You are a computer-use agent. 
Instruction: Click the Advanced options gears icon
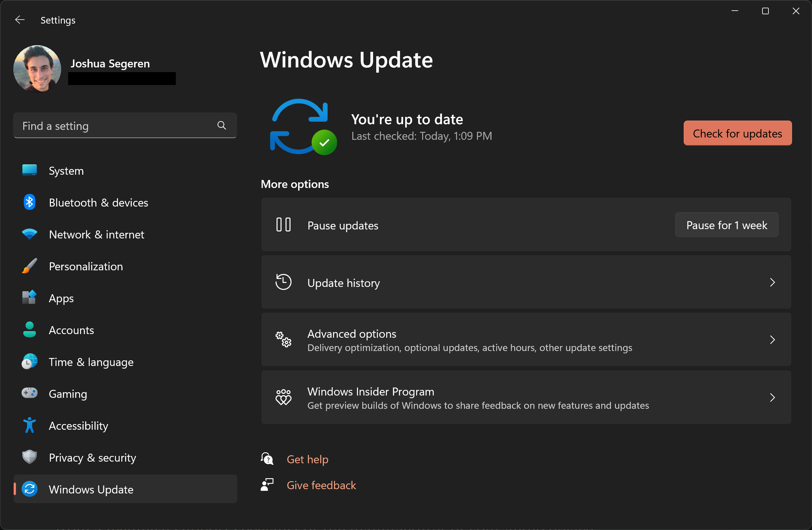(283, 339)
